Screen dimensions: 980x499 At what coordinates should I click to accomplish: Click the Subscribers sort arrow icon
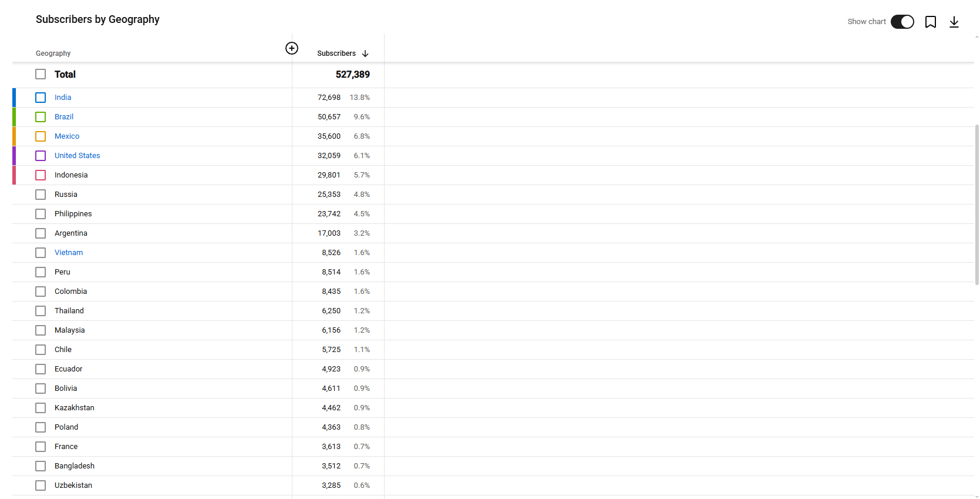(365, 53)
